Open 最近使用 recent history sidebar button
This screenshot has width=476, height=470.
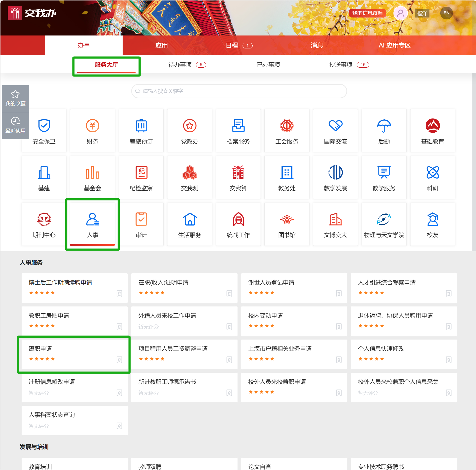pos(15,125)
